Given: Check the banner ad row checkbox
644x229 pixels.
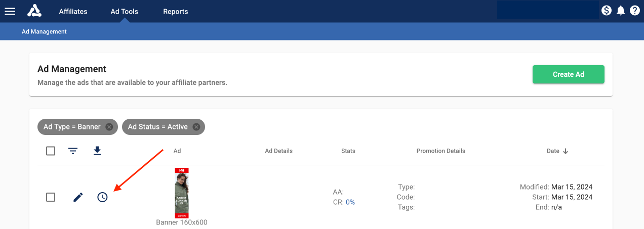Looking at the screenshot, I should click(x=51, y=197).
